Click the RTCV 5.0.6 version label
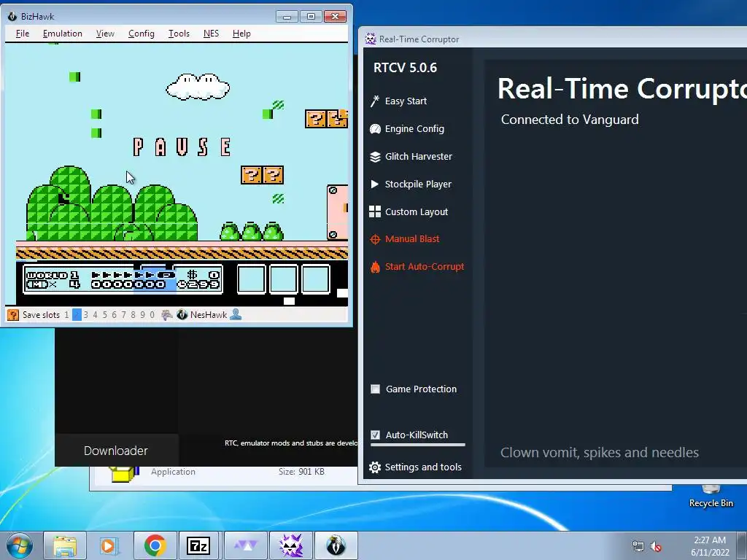Screen dimensions: 747x560 pos(405,68)
